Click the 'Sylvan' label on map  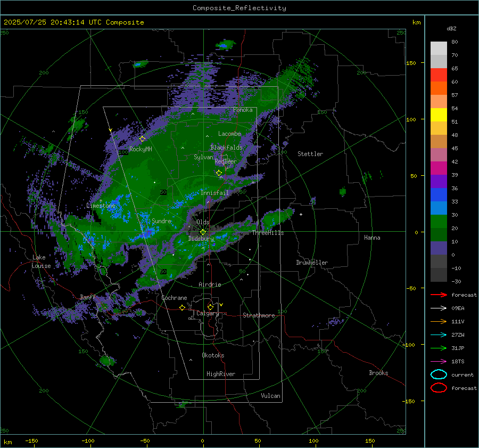203,157
